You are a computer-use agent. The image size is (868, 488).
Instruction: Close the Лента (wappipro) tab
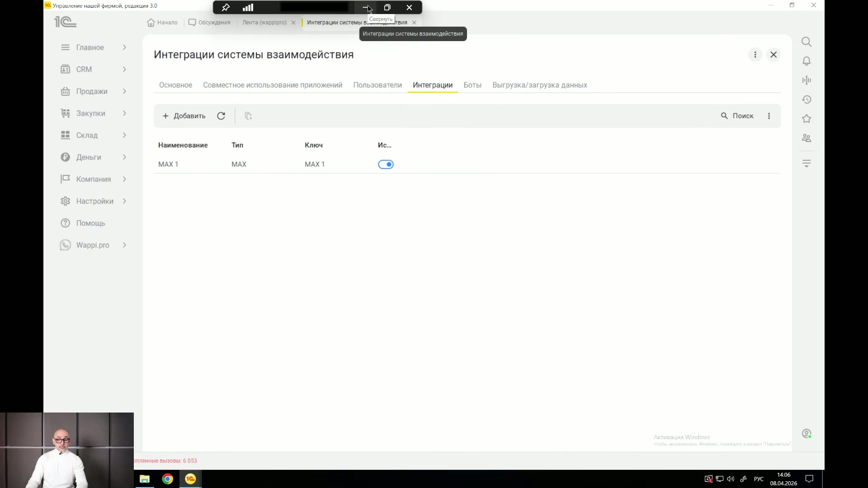[293, 23]
